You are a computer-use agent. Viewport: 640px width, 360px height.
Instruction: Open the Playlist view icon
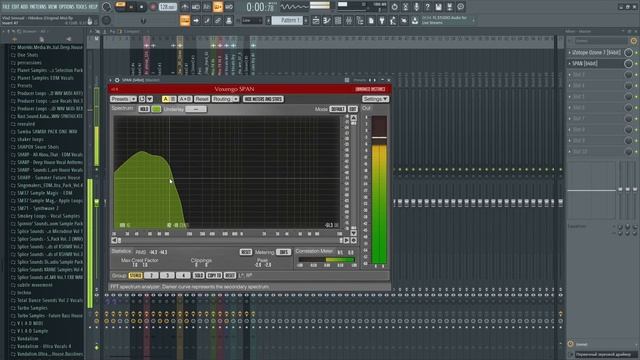[x=316, y=20]
